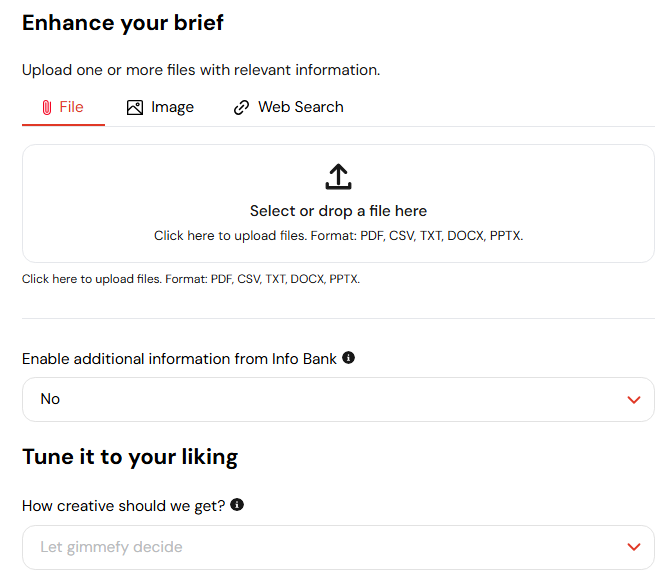Click the upload format hint inside the drop zone
This screenshot has height=581, width=671.
point(338,236)
